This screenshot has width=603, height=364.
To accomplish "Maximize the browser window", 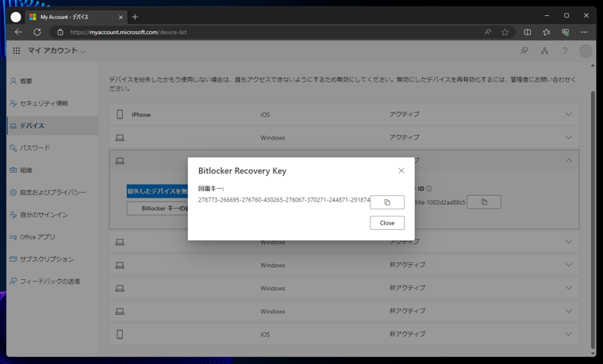I will coord(566,15).
